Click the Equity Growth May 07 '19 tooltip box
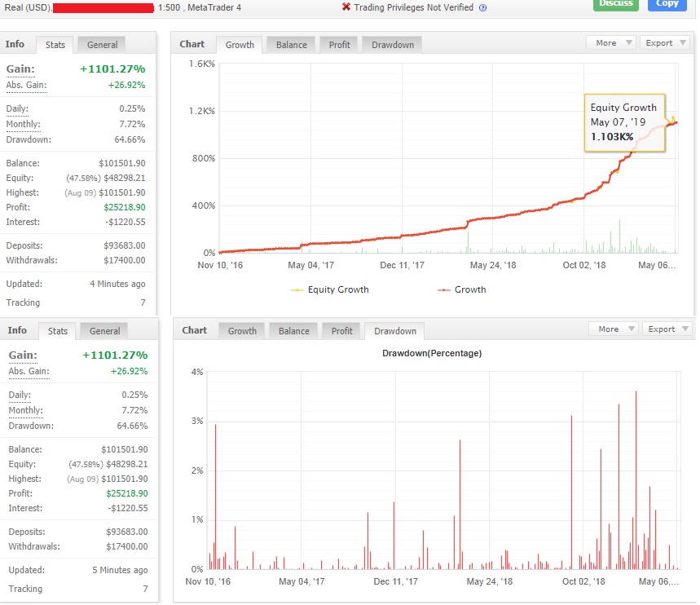The height and width of the screenshot is (605, 700). tap(625, 122)
